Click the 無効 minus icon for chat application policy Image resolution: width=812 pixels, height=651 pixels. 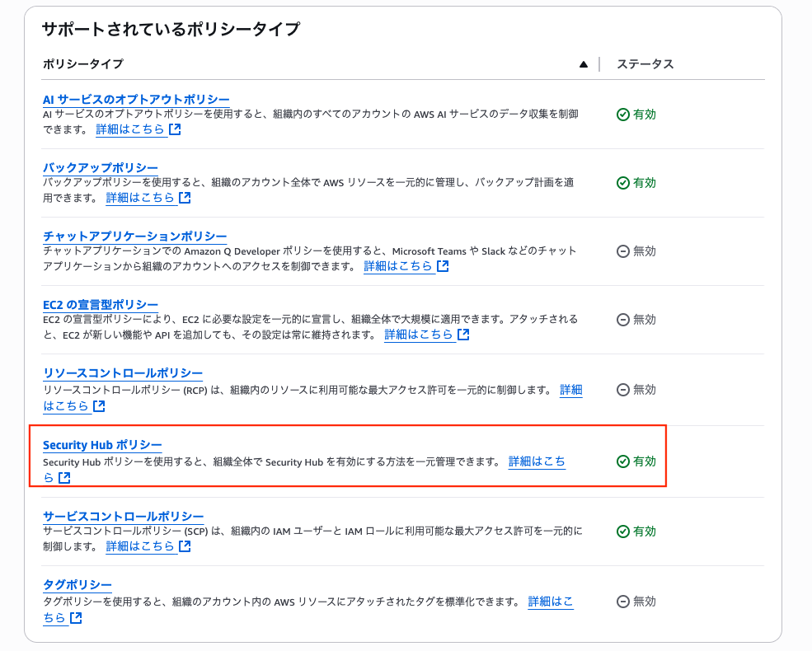pyautogui.click(x=623, y=251)
